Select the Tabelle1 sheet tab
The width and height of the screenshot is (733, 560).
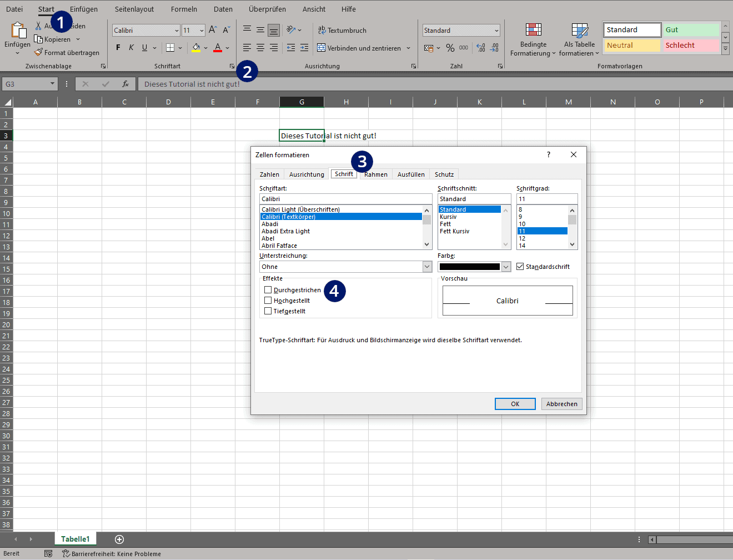click(x=75, y=538)
